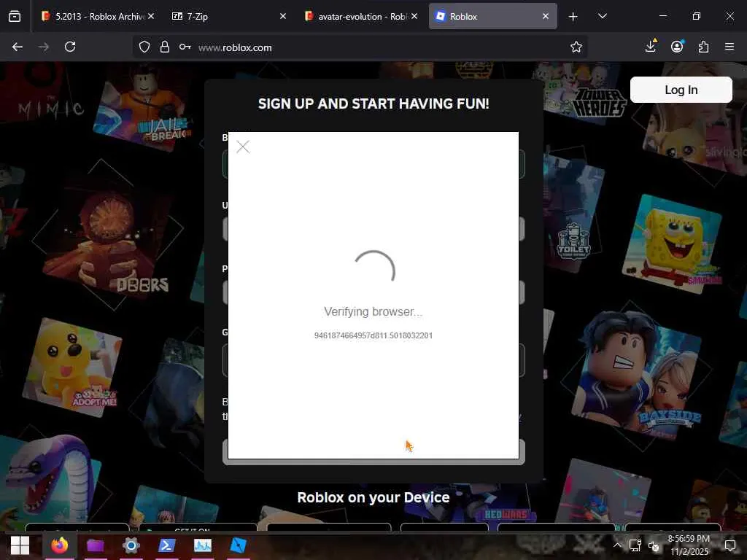
Task: Show hidden system tray icons
Action: (x=617, y=545)
